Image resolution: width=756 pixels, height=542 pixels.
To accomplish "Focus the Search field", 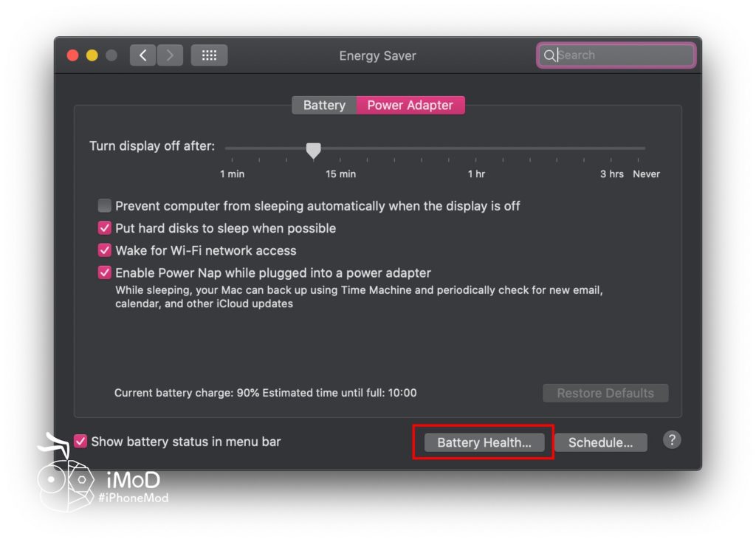I will coord(620,55).
